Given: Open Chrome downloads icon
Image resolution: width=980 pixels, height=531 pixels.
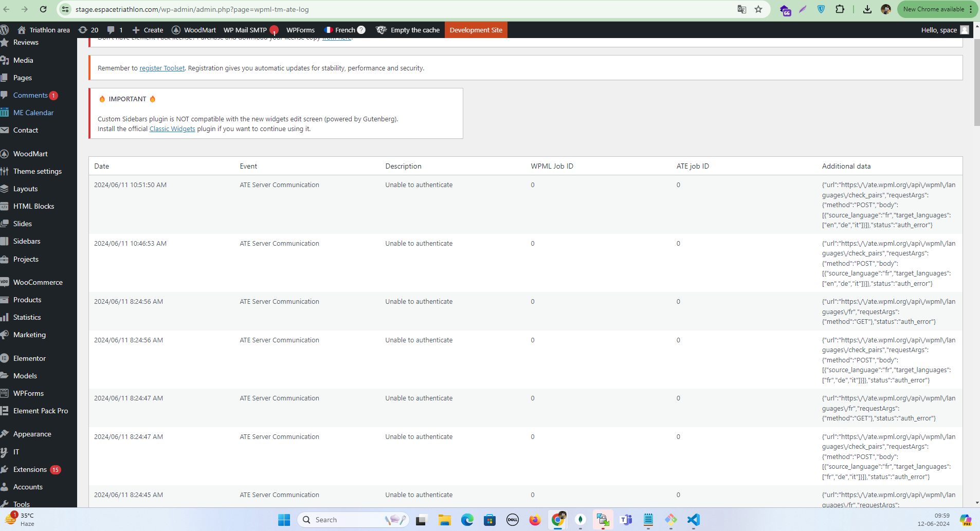Looking at the screenshot, I should click(x=867, y=9).
